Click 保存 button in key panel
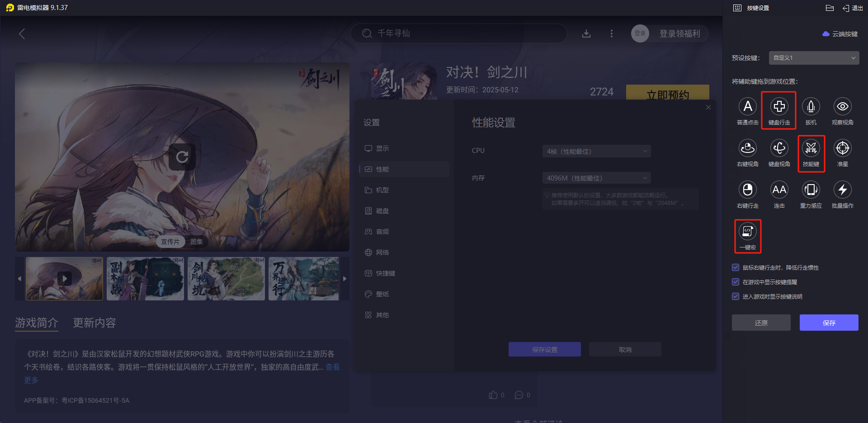Viewport: 868px width, 423px height. 829,323
